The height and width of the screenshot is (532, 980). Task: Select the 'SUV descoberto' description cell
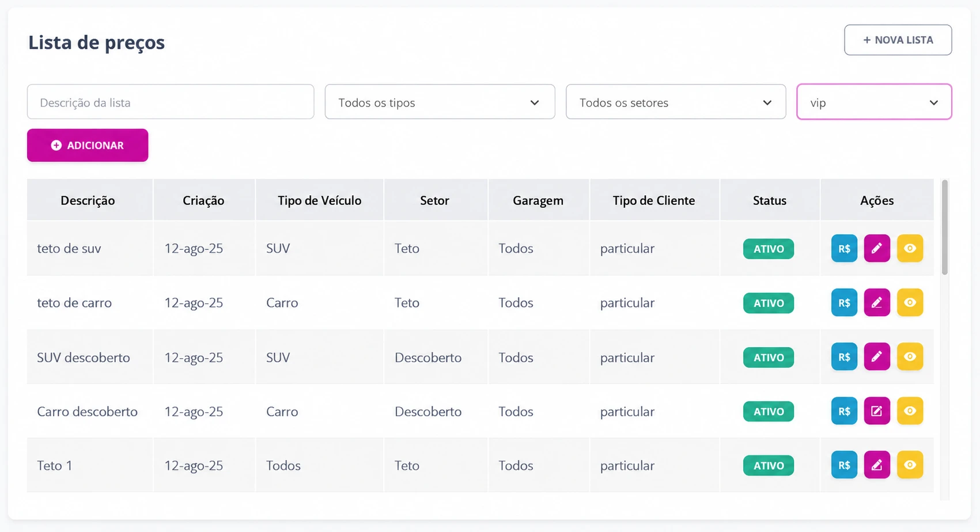coord(89,357)
